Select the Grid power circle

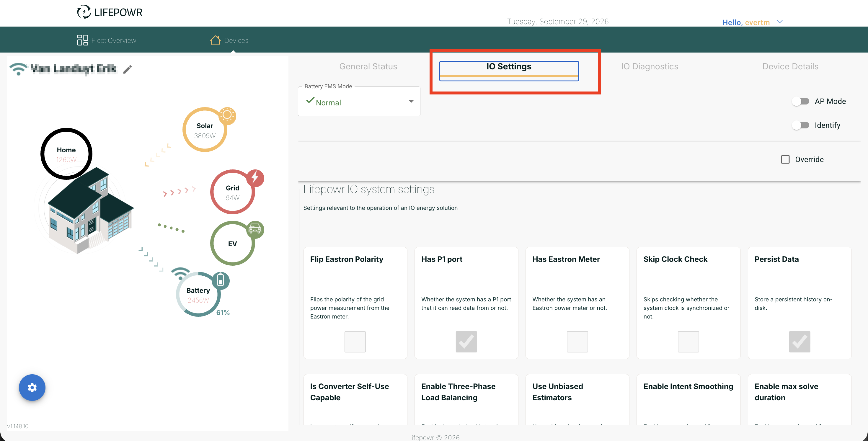click(233, 192)
